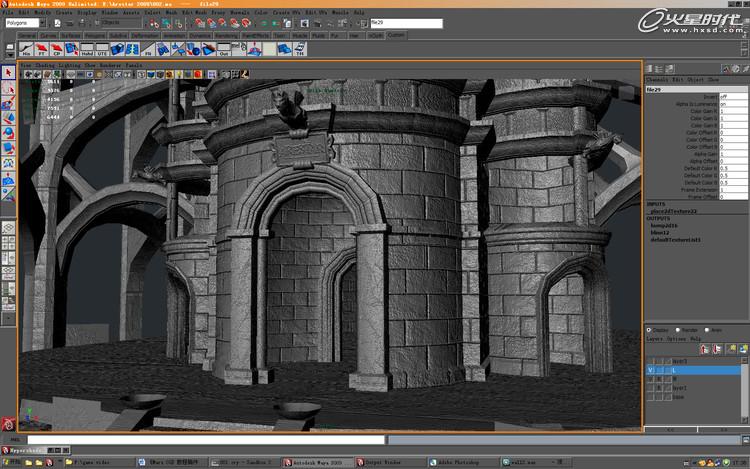
Task: Select the Display radio button in layer editor
Action: (650, 329)
